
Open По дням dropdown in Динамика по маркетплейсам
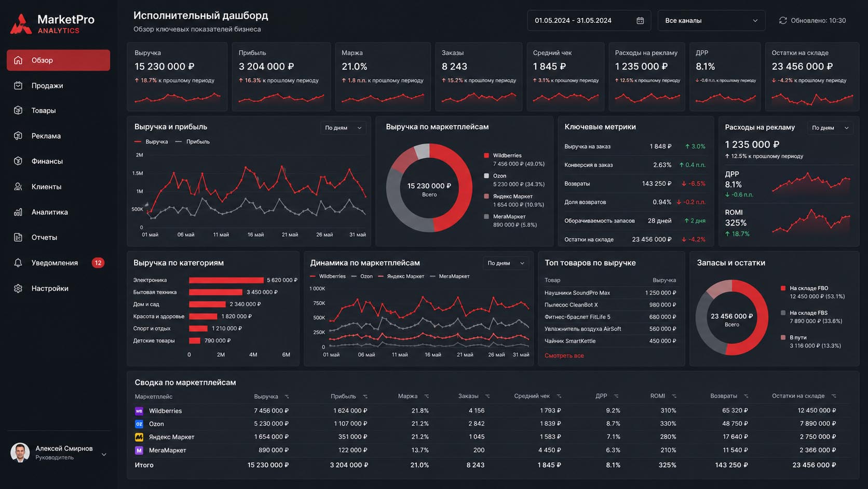coord(506,263)
